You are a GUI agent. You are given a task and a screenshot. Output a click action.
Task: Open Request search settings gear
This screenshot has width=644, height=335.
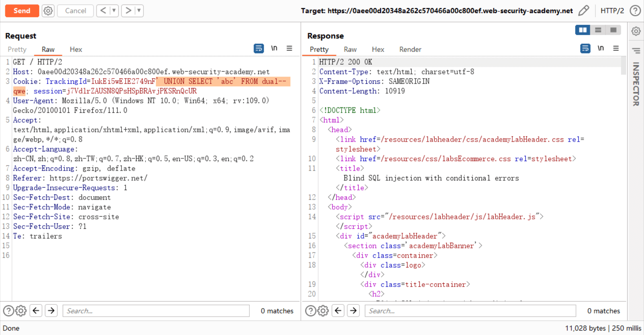coord(21,311)
